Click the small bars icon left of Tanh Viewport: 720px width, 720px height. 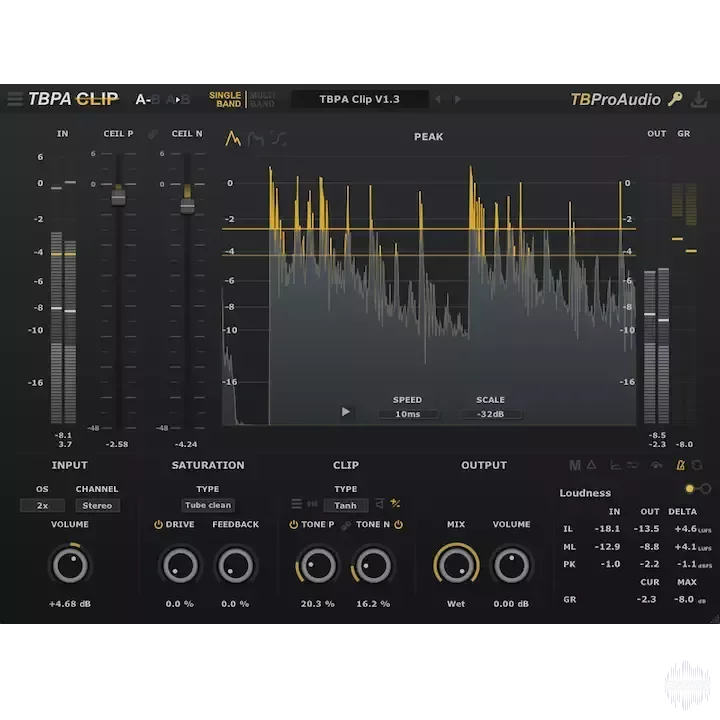coord(312,504)
